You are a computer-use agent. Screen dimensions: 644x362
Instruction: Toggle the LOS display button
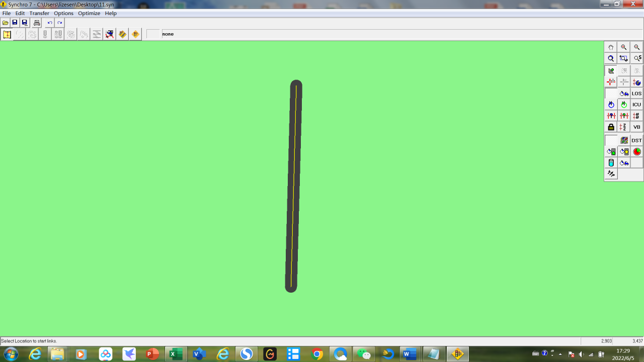(x=637, y=94)
